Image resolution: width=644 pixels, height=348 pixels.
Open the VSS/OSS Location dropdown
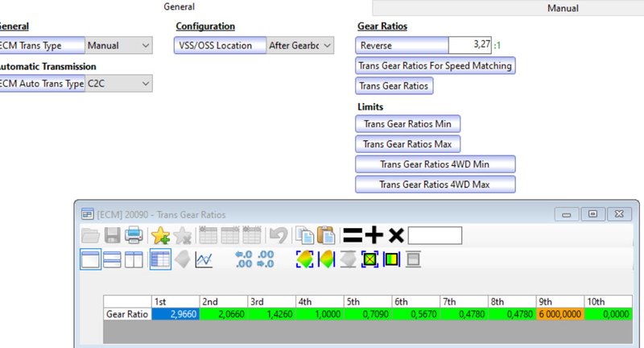point(299,45)
